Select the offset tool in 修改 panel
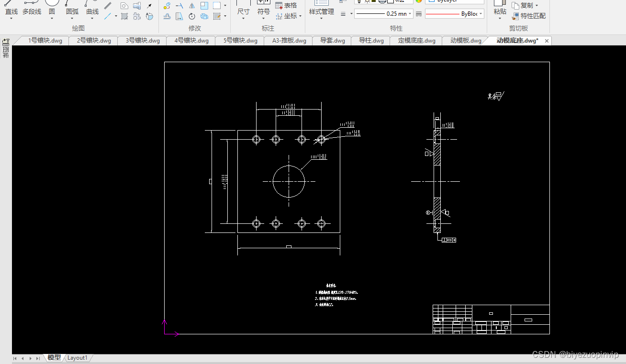This screenshot has height=364, width=626. point(167,16)
